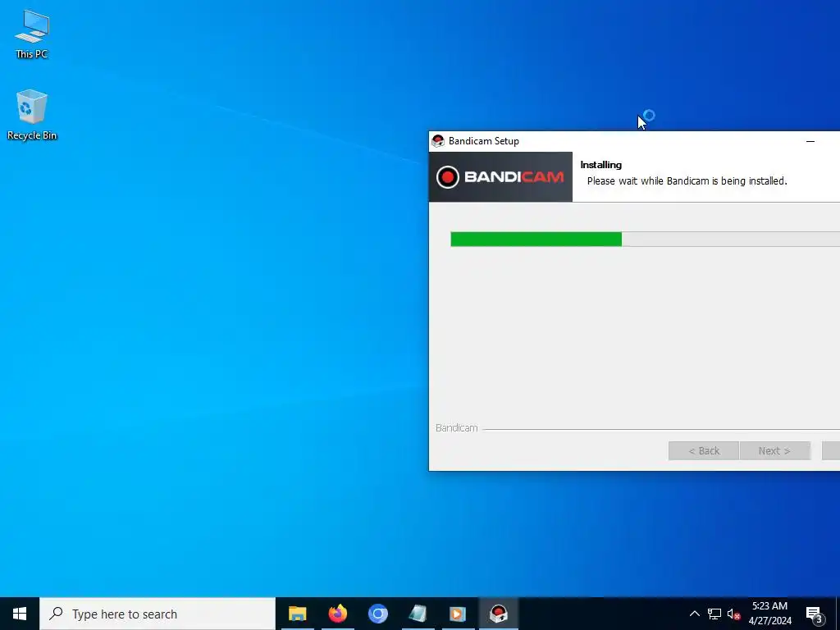Click the Bandicam Setup window title
This screenshot has height=630, width=840.
click(x=484, y=141)
